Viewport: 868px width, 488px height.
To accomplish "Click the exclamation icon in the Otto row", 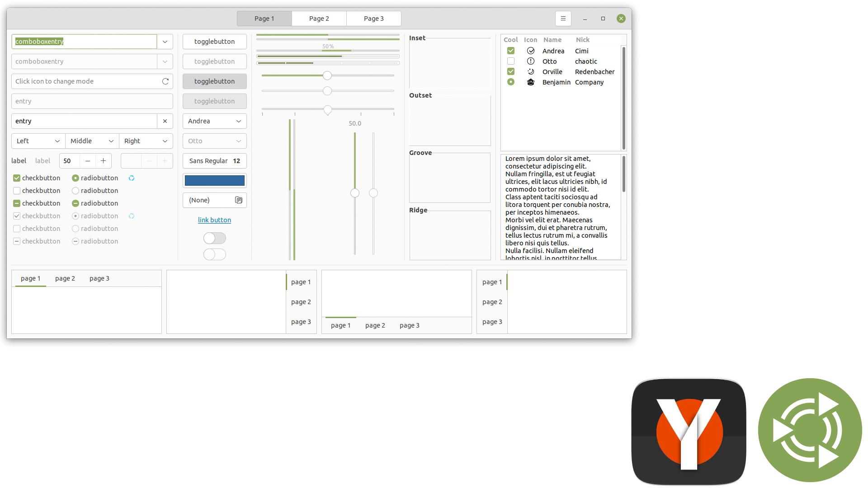I will 531,61.
